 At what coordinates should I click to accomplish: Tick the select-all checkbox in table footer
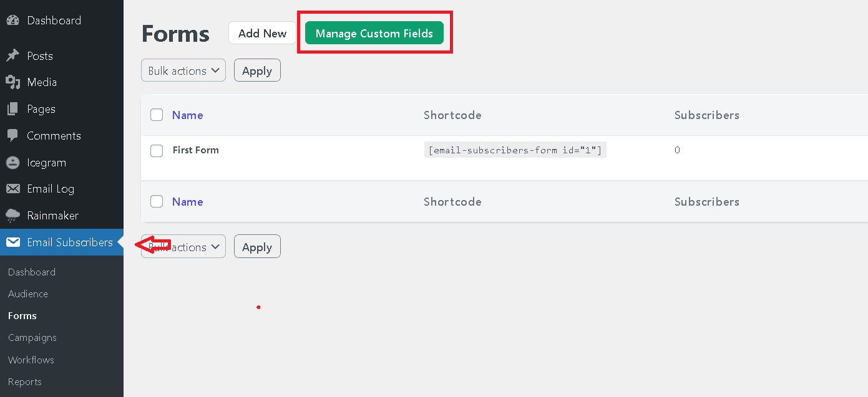tap(157, 201)
